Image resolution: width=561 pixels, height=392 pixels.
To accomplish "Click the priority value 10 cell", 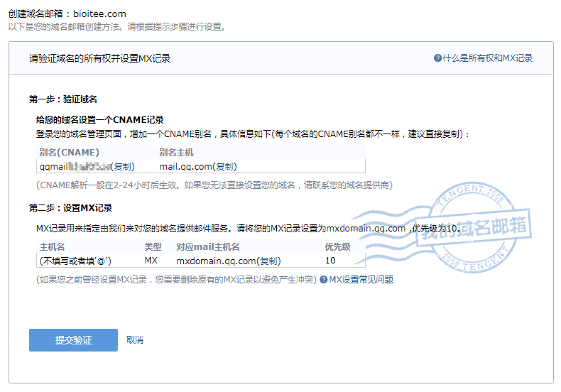I will click(x=330, y=261).
